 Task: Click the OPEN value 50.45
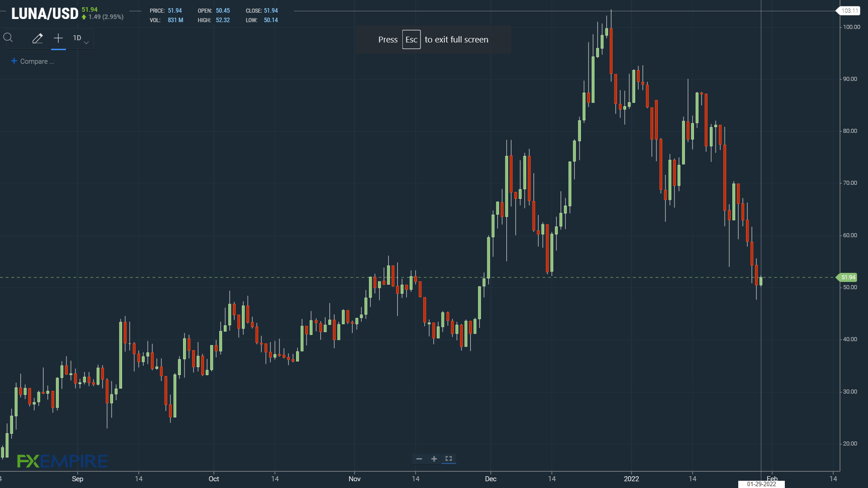click(x=223, y=11)
